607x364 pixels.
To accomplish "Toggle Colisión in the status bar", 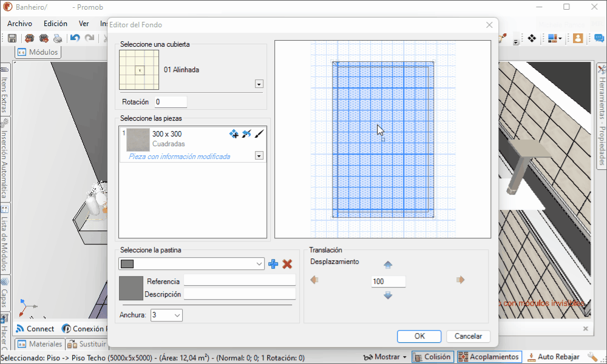I will click(432, 357).
